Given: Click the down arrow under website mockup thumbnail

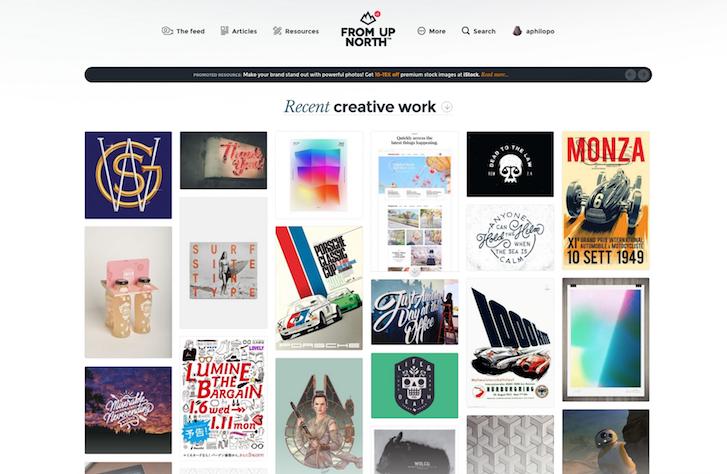Looking at the screenshot, I should [x=415, y=272].
